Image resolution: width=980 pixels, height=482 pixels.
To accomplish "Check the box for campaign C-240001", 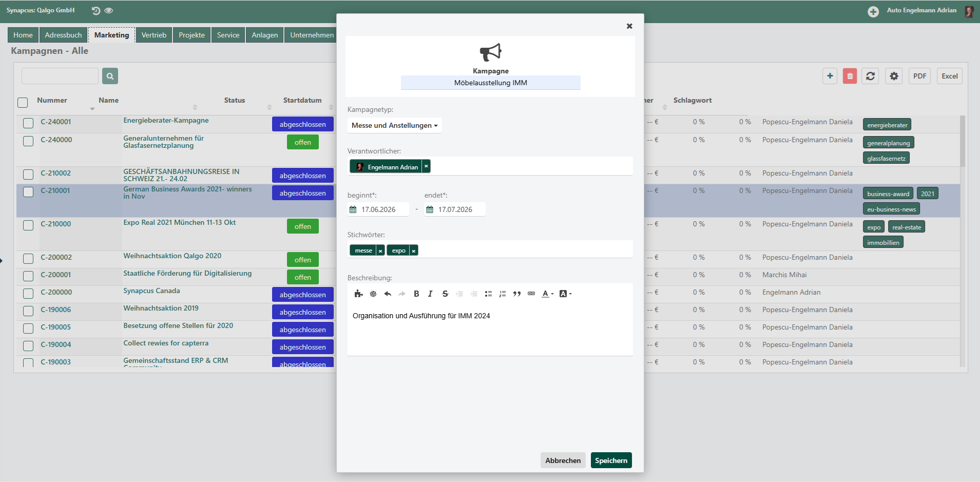I will click(28, 123).
